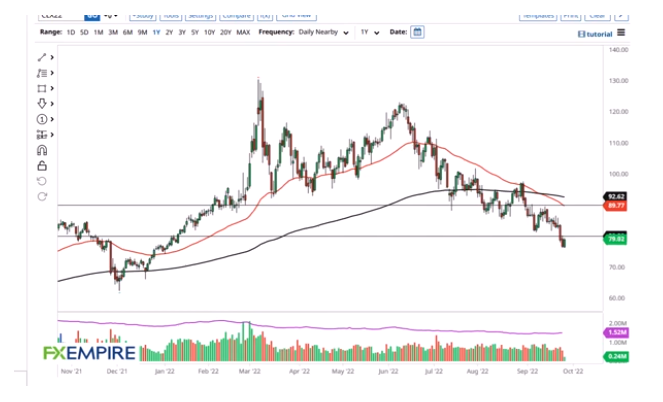Click the Mar '22 date axis label
Viewport: 663px width, 402px height.
[x=249, y=372]
